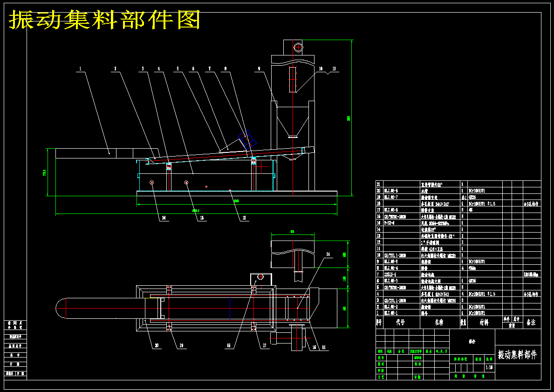Pick callout number 19 under the plan view
The image size is (554, 392).
pyautogui.click(x=181, y=346)
